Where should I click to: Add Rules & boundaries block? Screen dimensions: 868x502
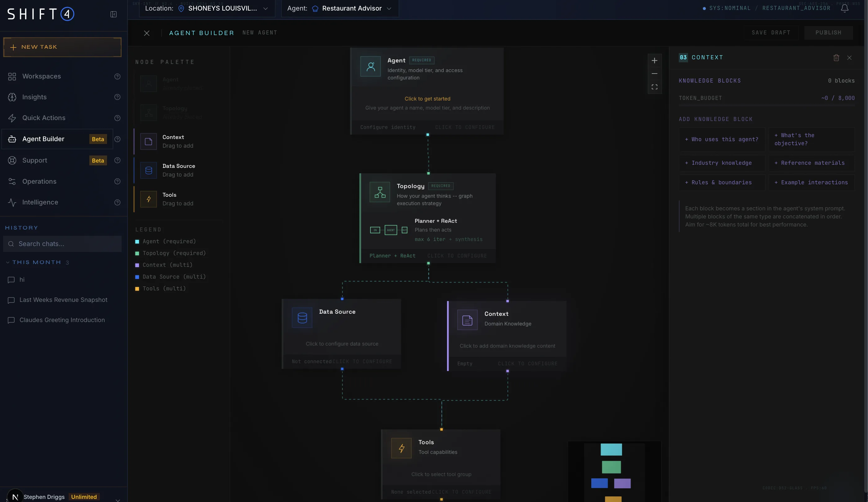tap(722, 183)
